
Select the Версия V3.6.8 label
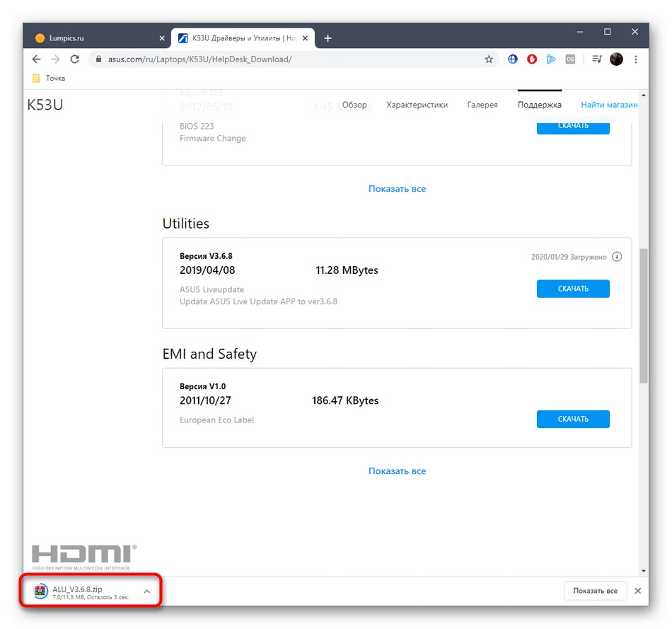point(206,256)
